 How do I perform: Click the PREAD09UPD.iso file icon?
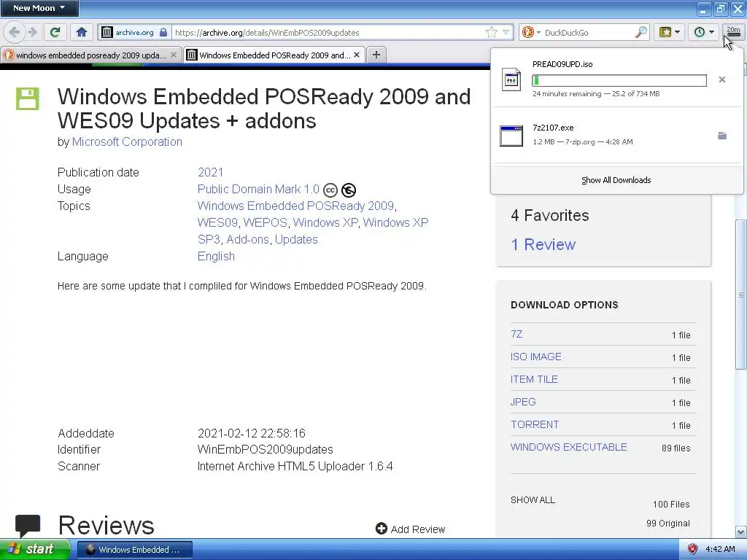(511, 79)
